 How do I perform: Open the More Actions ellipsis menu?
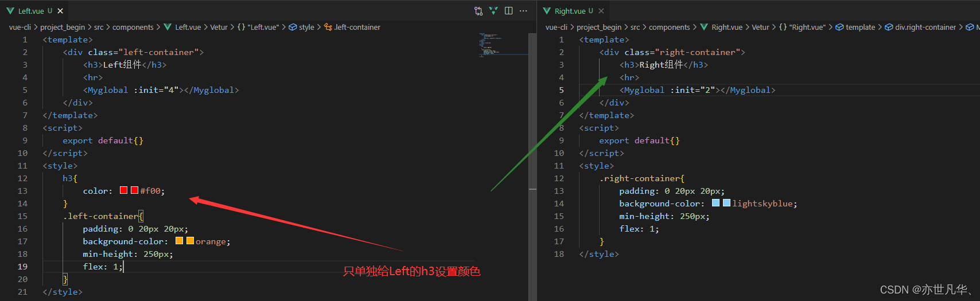523,11
